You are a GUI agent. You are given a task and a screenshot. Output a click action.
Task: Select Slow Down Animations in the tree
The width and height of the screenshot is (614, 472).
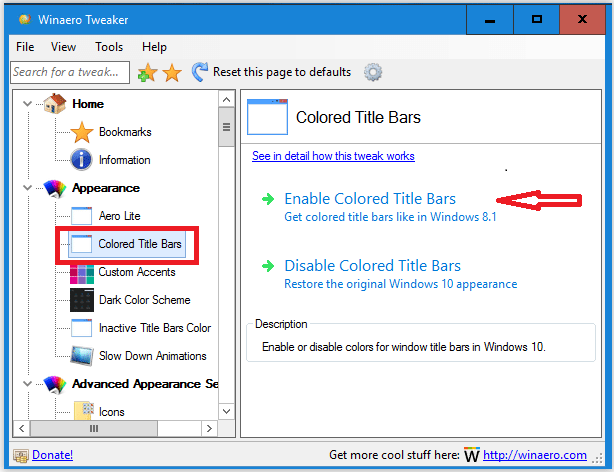152,356
